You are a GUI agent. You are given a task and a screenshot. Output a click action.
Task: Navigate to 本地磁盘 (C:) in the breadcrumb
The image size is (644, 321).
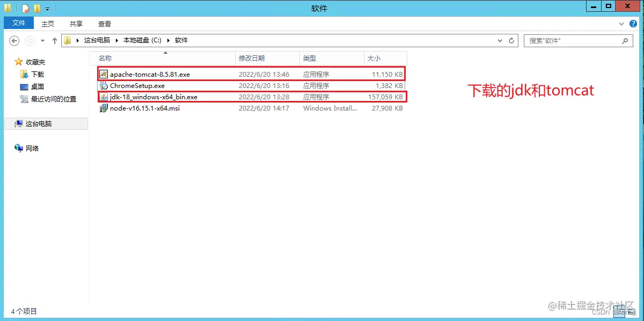click(142, 40)
